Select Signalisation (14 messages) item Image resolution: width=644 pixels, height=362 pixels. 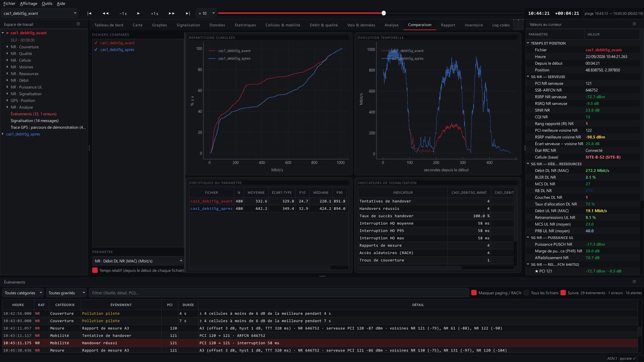click(x=34, y=121)
